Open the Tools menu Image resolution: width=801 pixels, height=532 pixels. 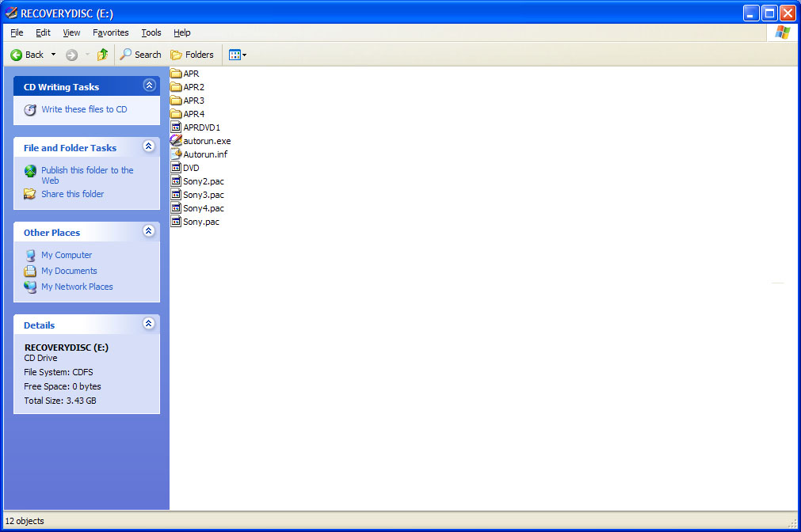tap(151, 32)
